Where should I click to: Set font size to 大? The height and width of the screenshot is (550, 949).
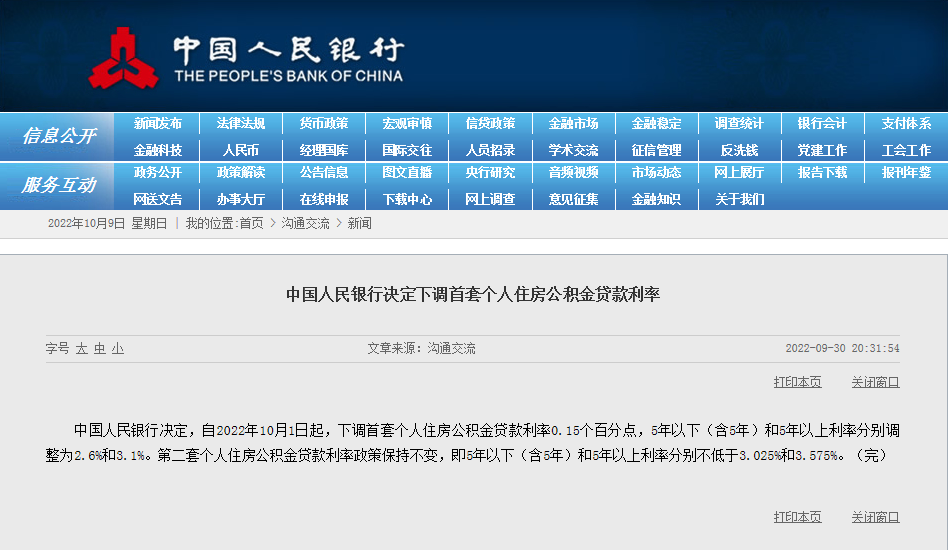[x=82, y=349]
